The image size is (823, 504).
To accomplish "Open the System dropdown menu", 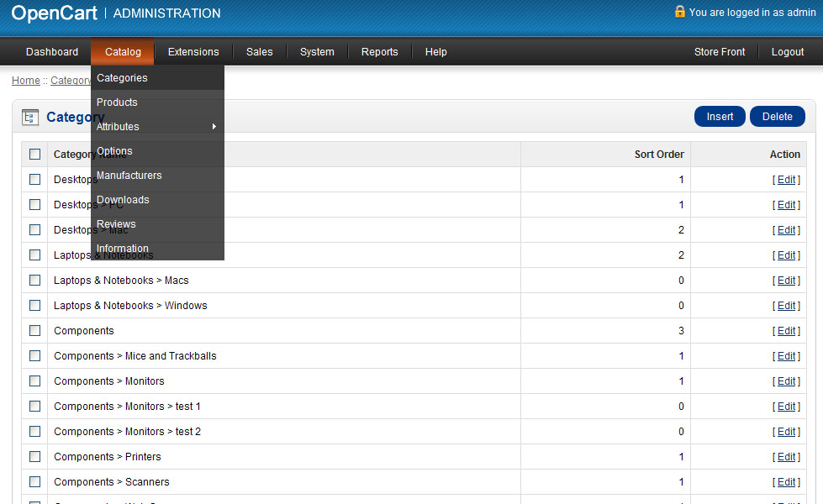I will click(317, 52).
